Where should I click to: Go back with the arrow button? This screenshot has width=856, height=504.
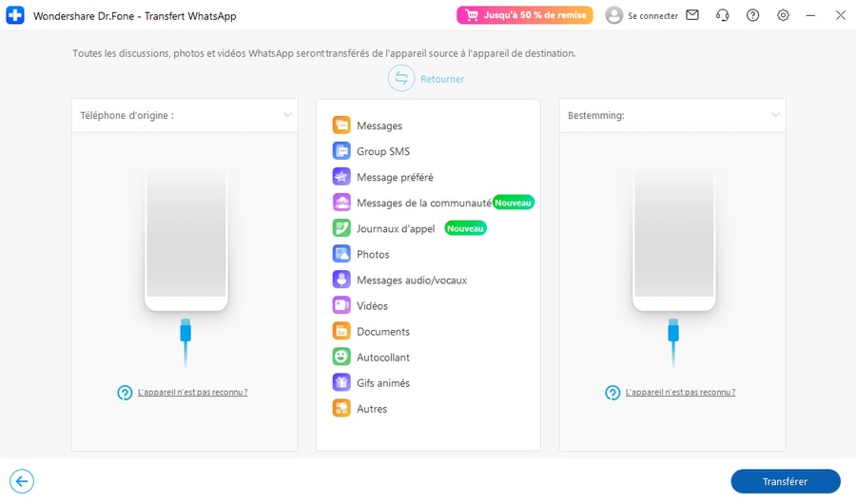tap(22, 480)
